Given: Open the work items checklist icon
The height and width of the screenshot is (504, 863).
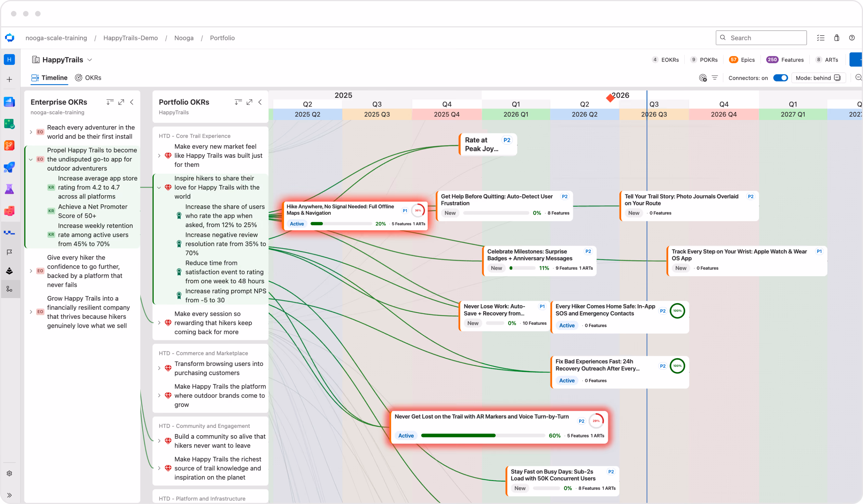Looking at the screenshot, I should (x=821, y=38).
